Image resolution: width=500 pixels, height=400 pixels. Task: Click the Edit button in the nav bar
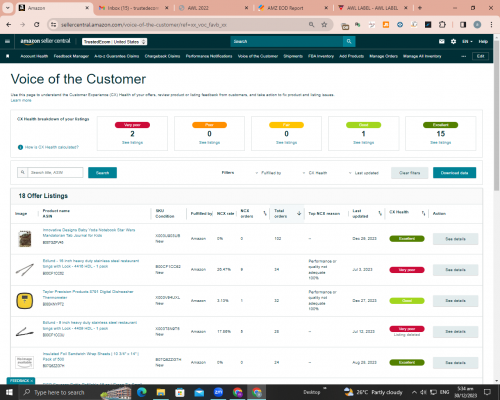(x=480, y=56)
